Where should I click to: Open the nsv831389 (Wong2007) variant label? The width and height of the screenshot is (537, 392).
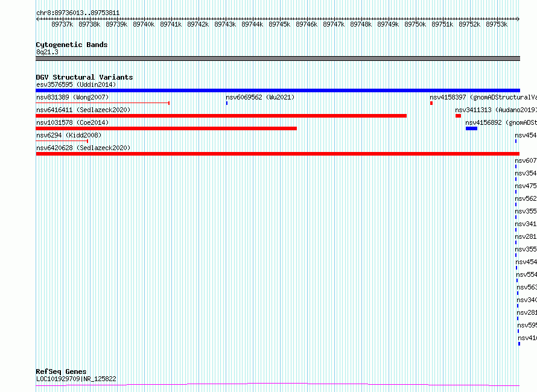(x=72, y=97)
